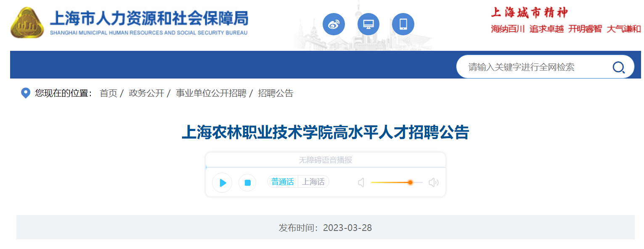The width and height of the screenshot is (644, 249).
Task: Click the 海纳百川 slogan text
Action: click(x=508, y=29)
